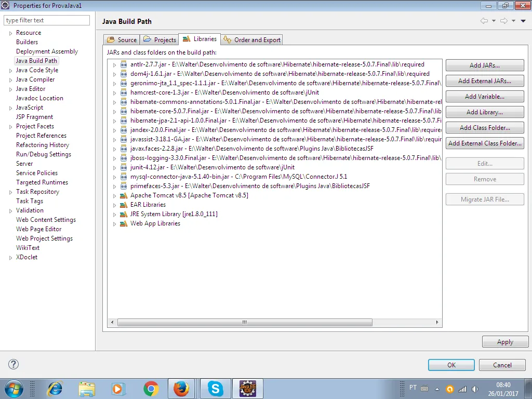
Task: Click the forward navigation arrow in the header
Action: pyautogui.click(x=504, y=21)
